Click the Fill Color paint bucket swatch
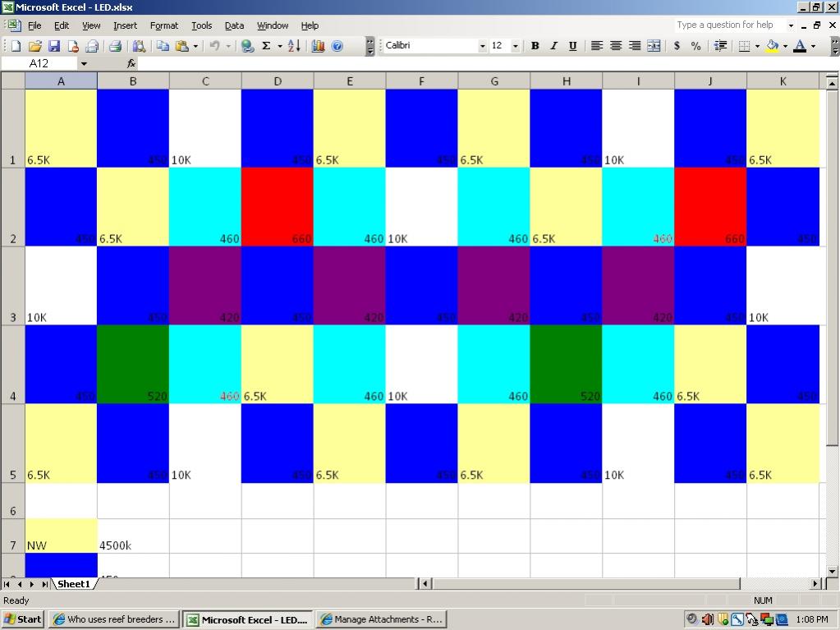Image resolution: width=840 pixels, height=630 pixels. coord(772,46)
